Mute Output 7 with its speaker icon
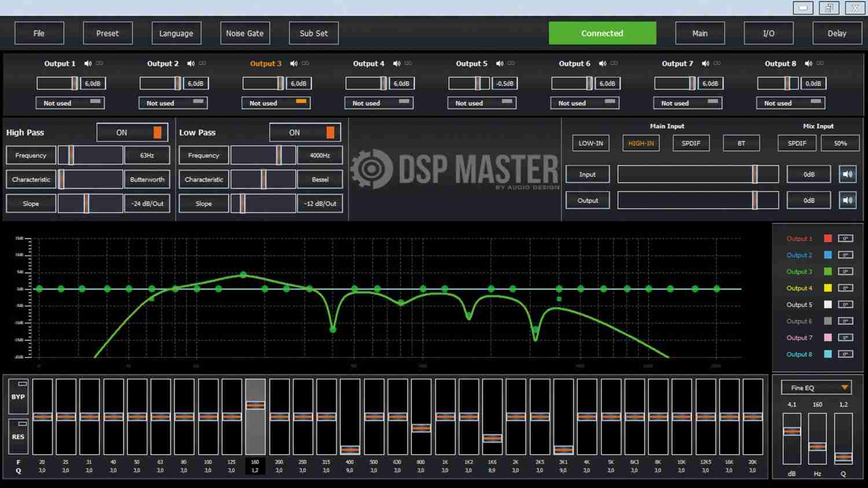Image resolution: width=868 pixels, height=488 pixels. click(706, 64)
